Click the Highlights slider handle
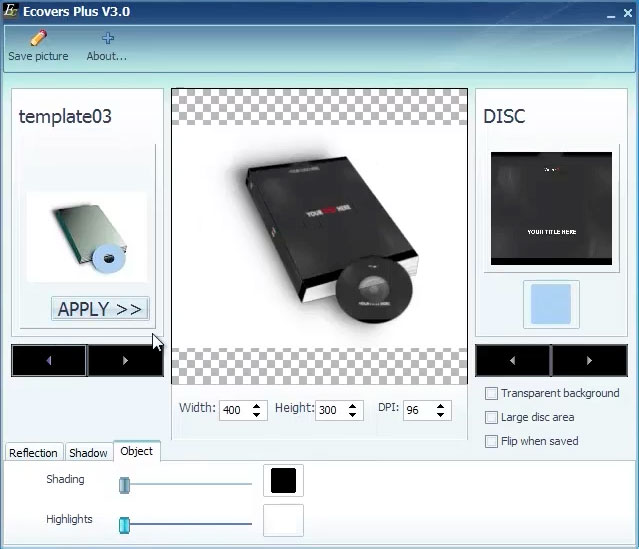Screen dimensions: 639x549 pyautogui.click(x=124, y=525)
